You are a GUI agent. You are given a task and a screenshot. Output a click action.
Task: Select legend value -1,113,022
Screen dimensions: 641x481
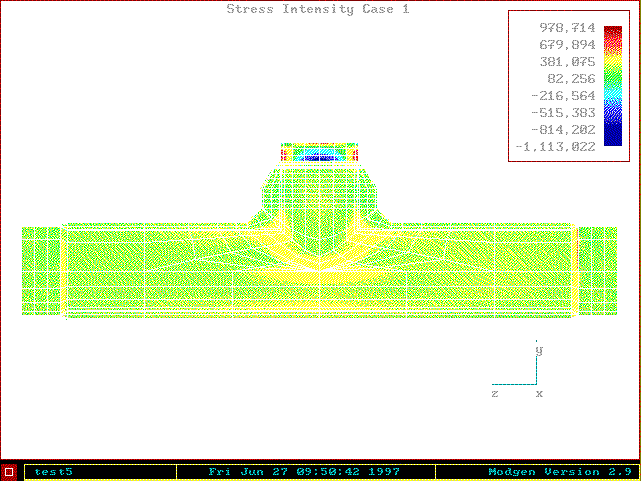point(556,146)
